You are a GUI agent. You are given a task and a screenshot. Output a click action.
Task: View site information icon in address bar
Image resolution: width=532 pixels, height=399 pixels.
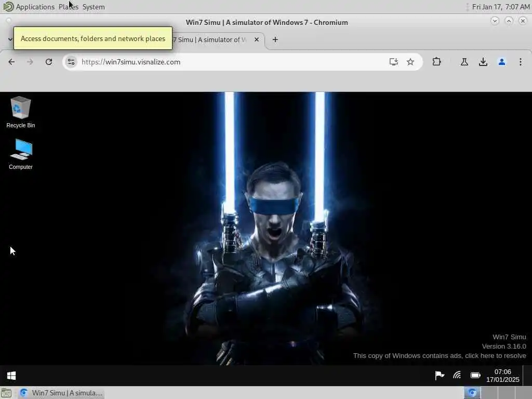(71, 62)
